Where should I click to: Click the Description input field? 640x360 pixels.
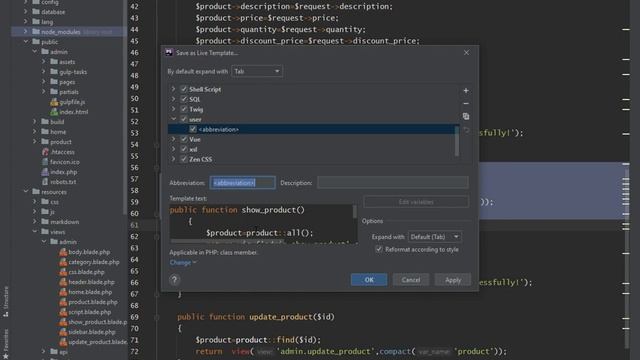(393, 182)
